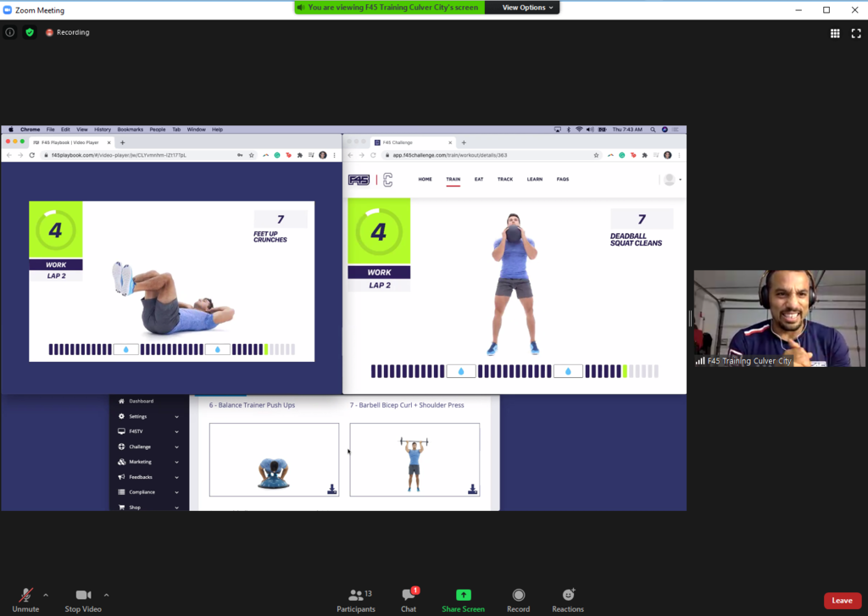Click the screen sharing notification banner
The height and width of the screenshot is (616, 868).
pyautogui.click(x=390, y=8)
